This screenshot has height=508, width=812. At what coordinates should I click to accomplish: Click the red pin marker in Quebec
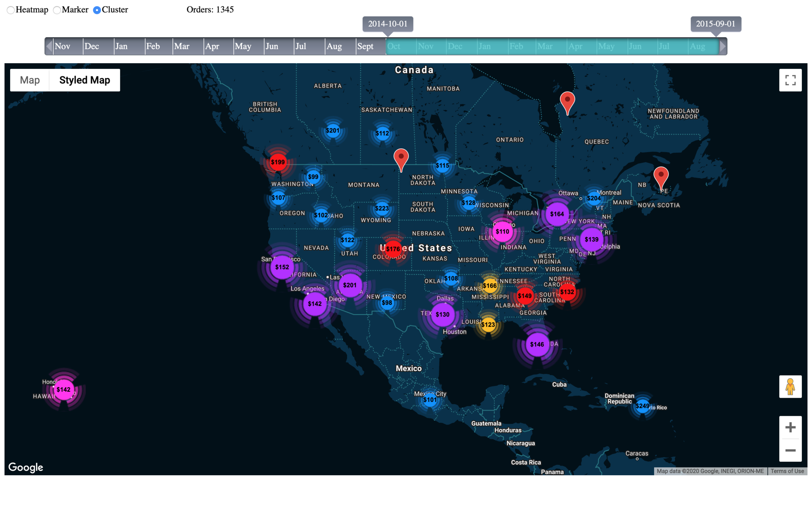point(567,101)
